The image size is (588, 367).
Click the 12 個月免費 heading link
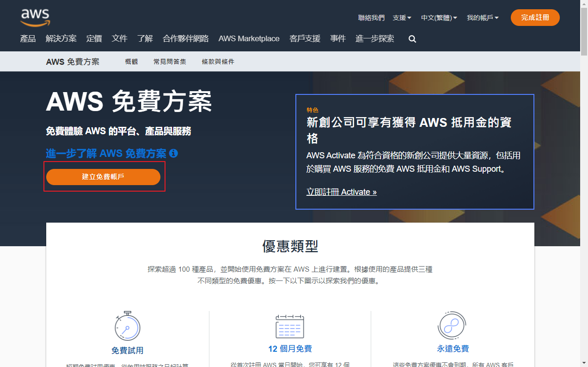tap(290, 348)
